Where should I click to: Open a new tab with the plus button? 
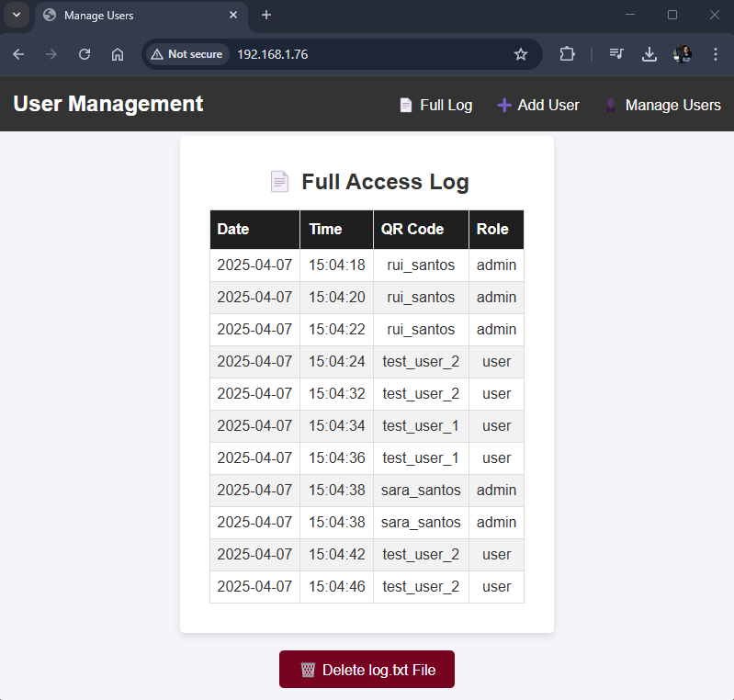pyautogui.click(x=266, y=15)
